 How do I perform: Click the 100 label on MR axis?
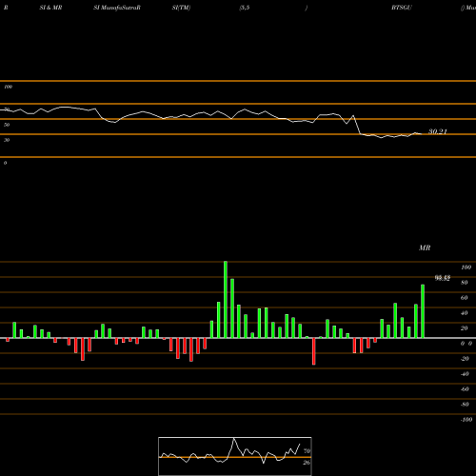[x=466, y=268]
